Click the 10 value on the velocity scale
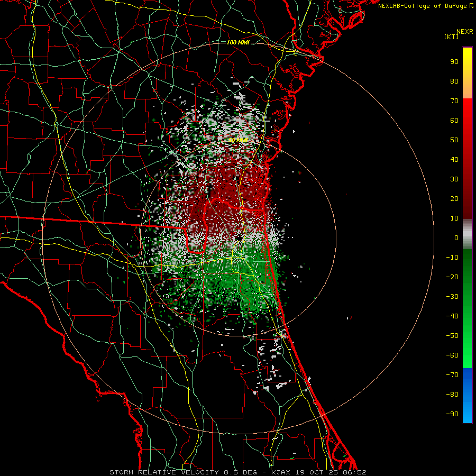Screen dimensions: 476x476 [x=454, y=218]
